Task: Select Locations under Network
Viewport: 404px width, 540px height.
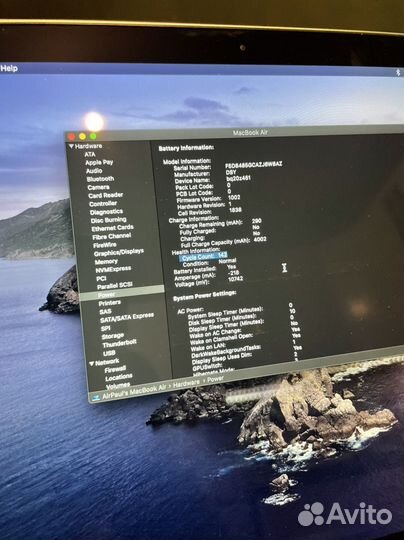Action: [118, 378]
